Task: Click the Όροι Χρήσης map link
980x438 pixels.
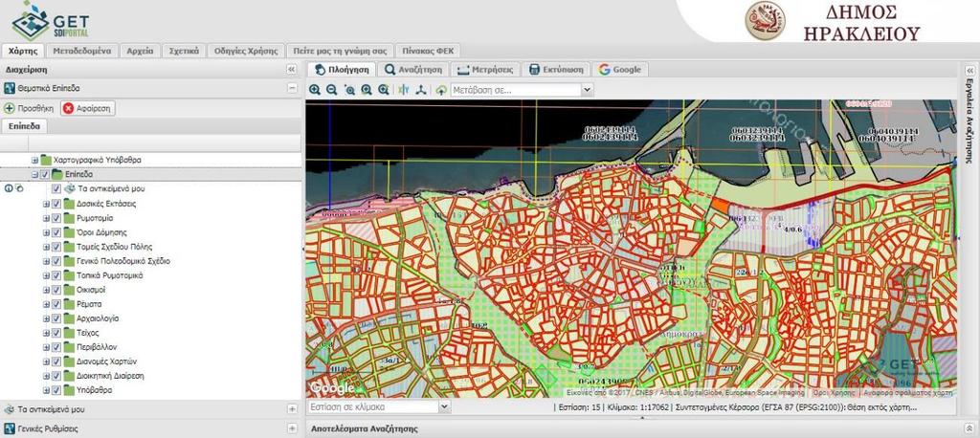Action: point(834,393)
